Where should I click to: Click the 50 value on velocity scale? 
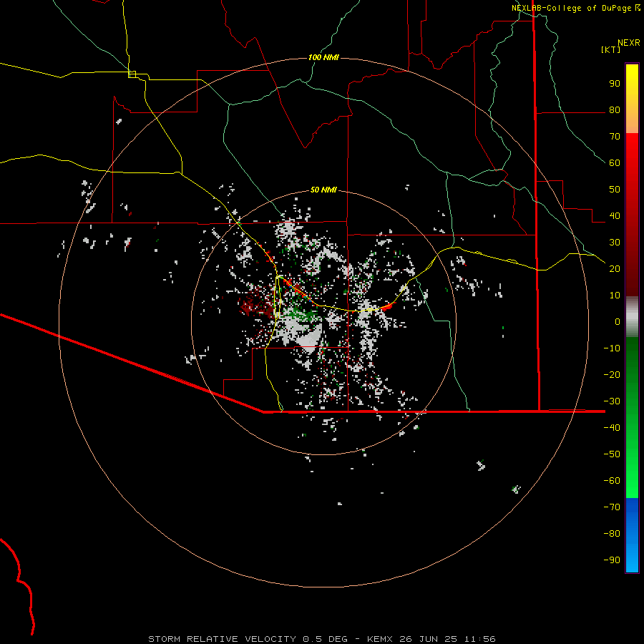pos(615,190)
